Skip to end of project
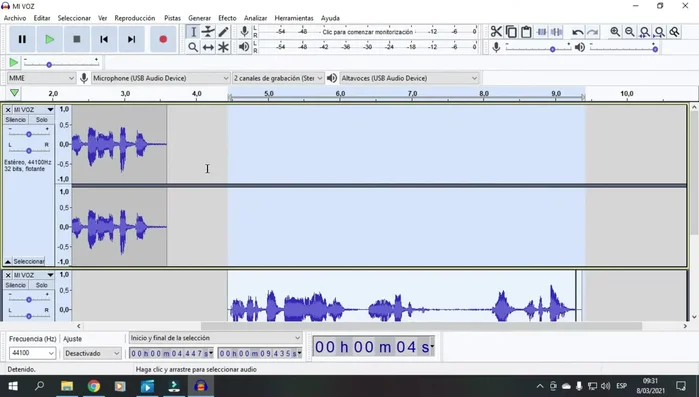Image resolution: width=699 pixels, height=397 pixels. (131, 39)
